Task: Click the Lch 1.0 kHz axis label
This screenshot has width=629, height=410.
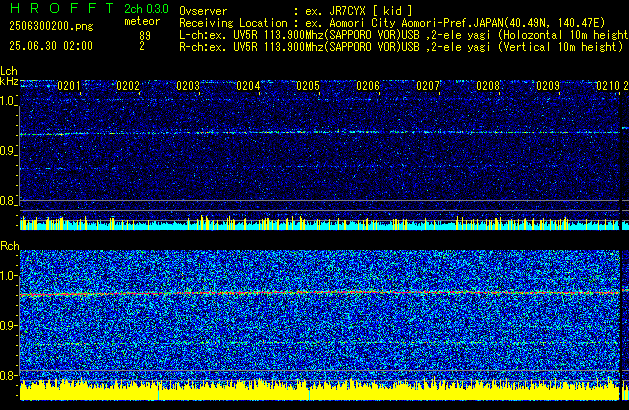Action: click(8, 101)
